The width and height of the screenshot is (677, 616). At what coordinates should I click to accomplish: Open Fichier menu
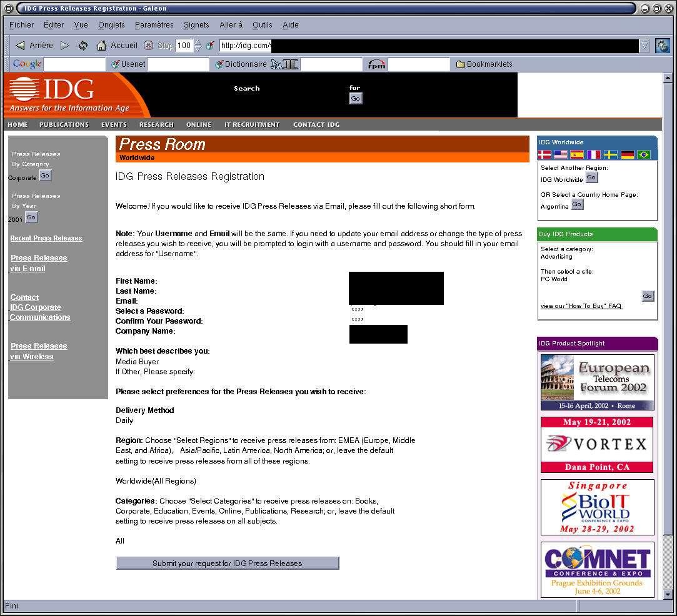22,25
